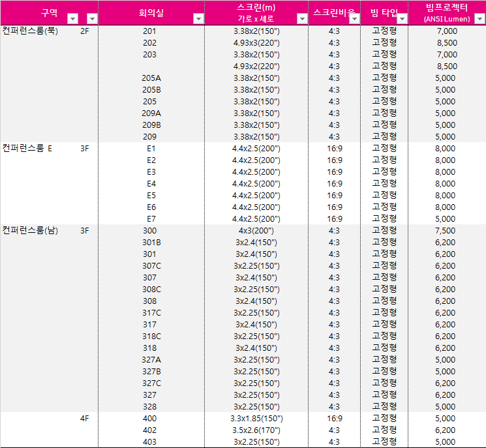Open the floor column filter dropdown
The image size is (486, 448).
point(92,19)
